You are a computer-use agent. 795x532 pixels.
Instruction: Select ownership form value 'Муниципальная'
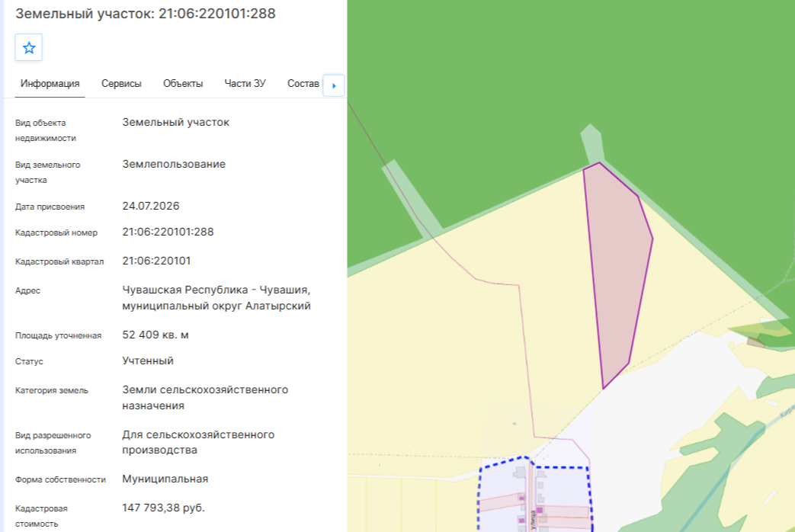[165, 479]
